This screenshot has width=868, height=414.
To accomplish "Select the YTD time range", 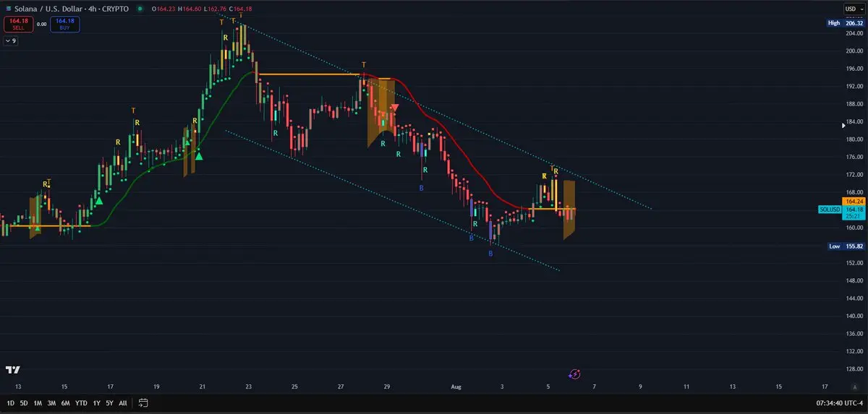I will (x=81, y=402).
